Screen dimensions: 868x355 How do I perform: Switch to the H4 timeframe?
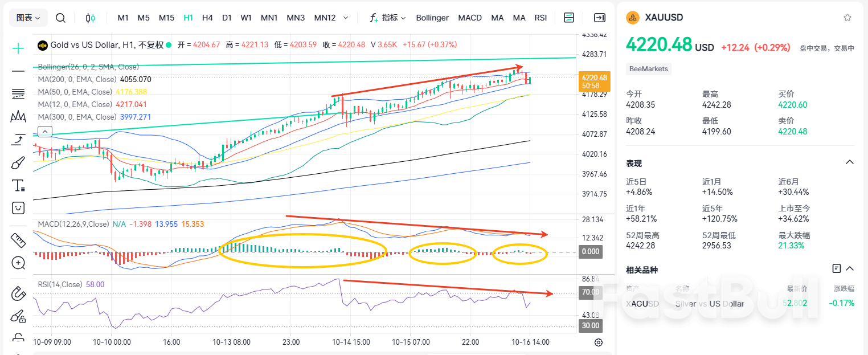point(207,18)
